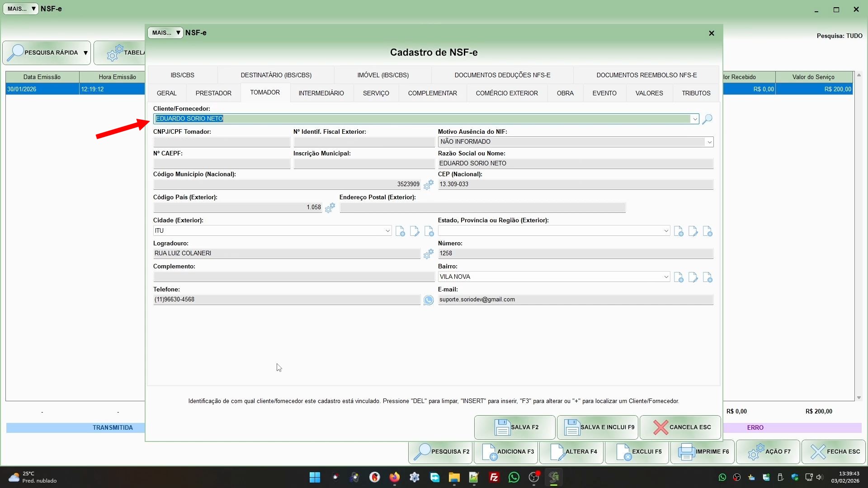Open Motivo Ausência do NIF dropdown
Image resolution: width=868 pixels, height=488 pixels.
point(709,142)
